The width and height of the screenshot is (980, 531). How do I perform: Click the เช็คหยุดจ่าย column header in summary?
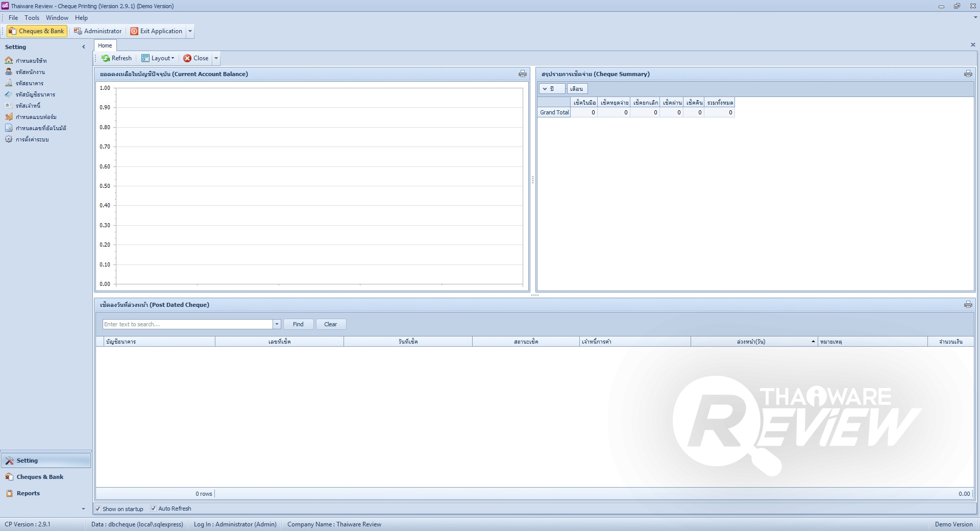(614, 103)
